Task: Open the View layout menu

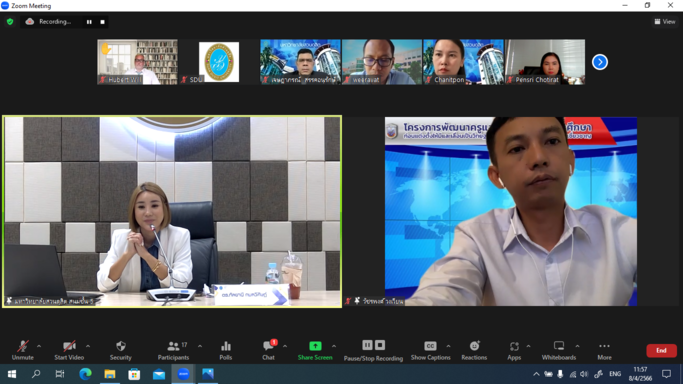Action: pyautogui.click(x=665, y=21)
